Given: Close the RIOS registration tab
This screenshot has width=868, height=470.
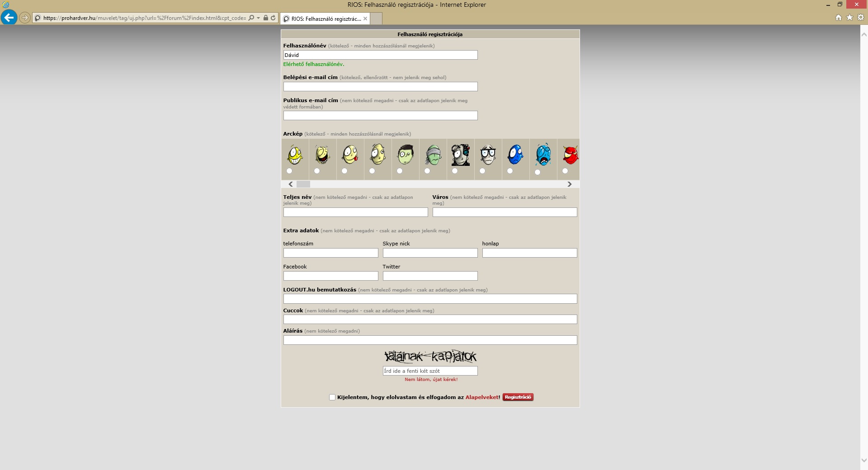Looking at the screenshot, I should (365, 19).
